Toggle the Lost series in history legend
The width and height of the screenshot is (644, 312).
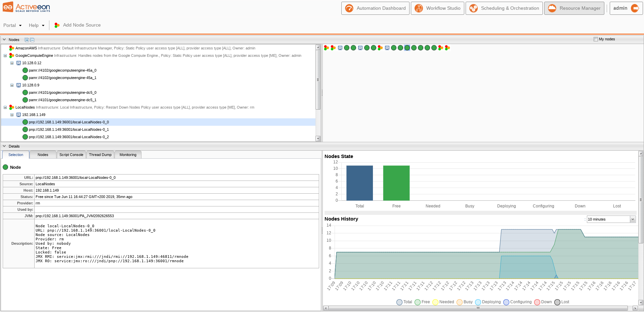pos(562,302)
